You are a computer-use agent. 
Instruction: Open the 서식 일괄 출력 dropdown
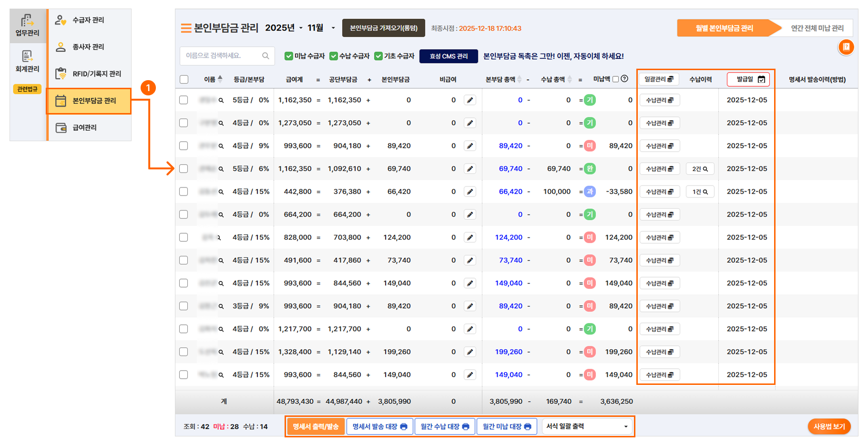point(587,426)
